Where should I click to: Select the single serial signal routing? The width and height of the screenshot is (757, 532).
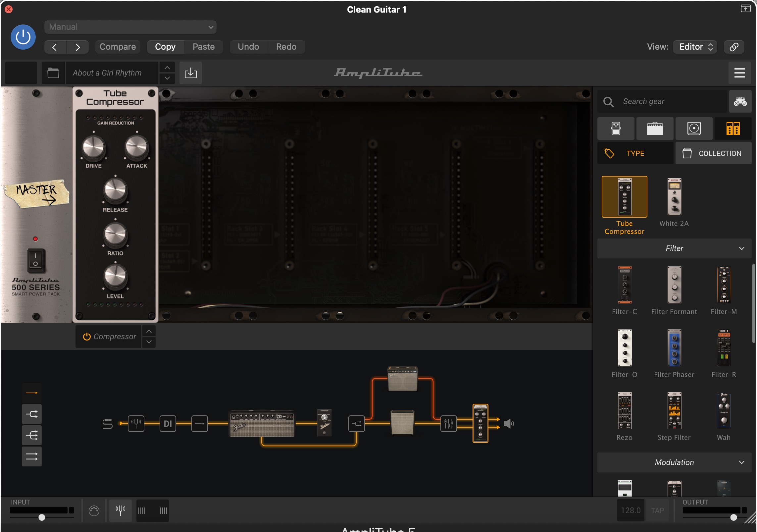32,393
